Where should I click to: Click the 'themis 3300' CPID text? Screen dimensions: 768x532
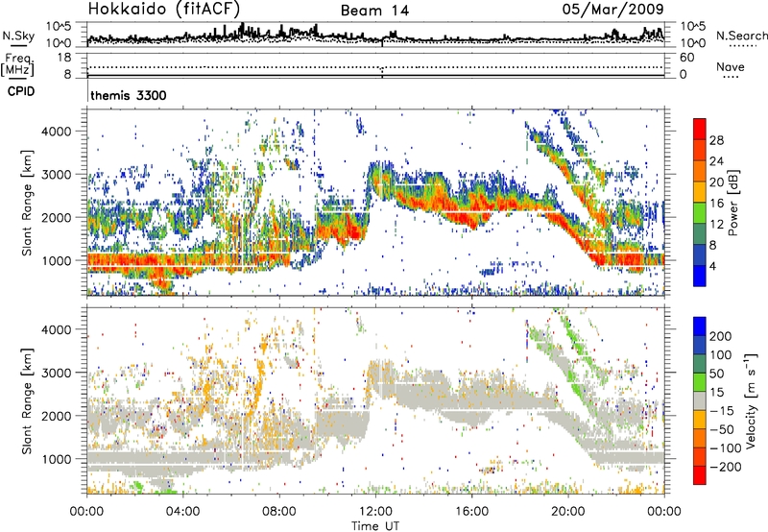(x=129, y=95)
